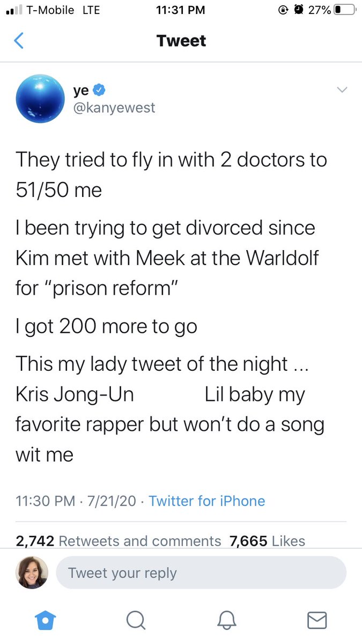Open the Search magnifier tab
Image resolution: width=362 pixels, height=644 pixels.
(136, 620)
